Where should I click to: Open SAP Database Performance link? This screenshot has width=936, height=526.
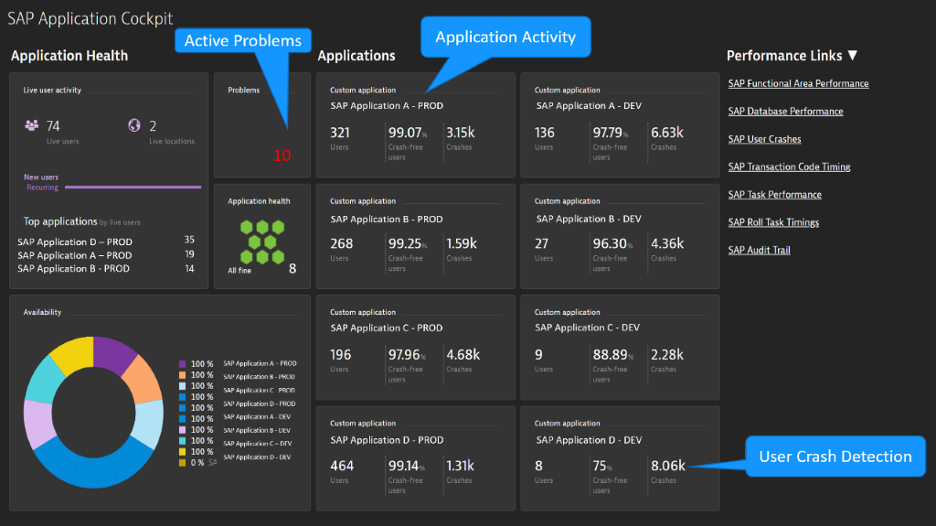786,111
